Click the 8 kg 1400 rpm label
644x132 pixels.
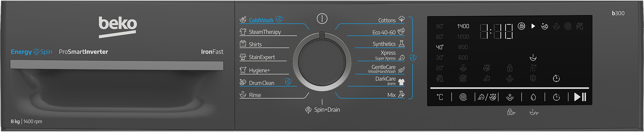(x=26, y=121)
